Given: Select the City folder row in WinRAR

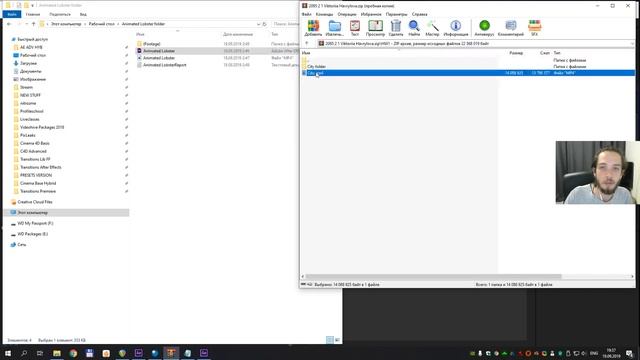Looking at the screenshot, I should pyautogui.click(x=468, y=66).
